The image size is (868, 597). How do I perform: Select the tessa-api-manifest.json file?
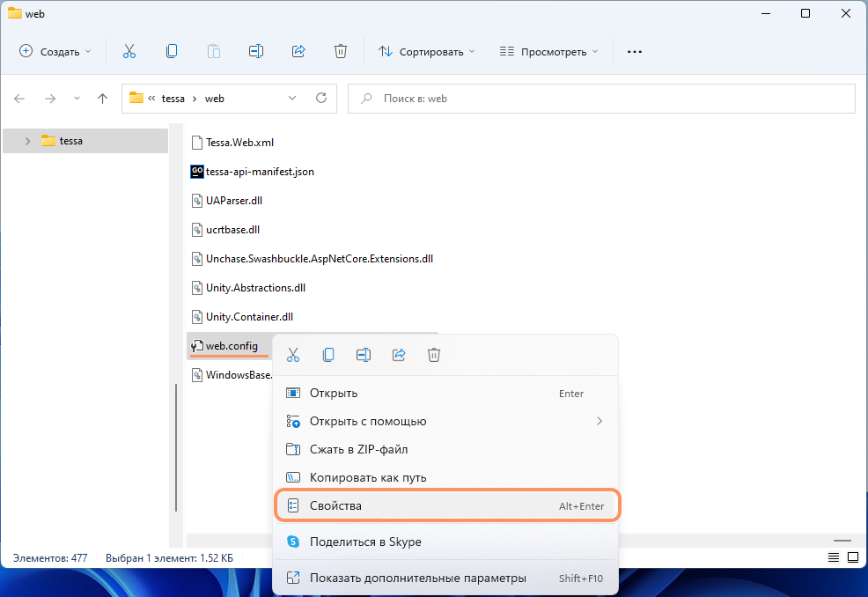[x=259, y=172]
